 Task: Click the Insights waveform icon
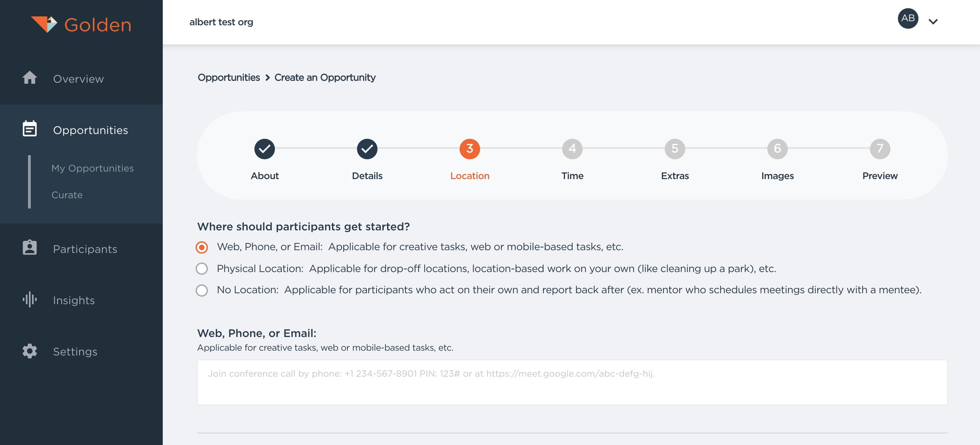tap(30, 299)
